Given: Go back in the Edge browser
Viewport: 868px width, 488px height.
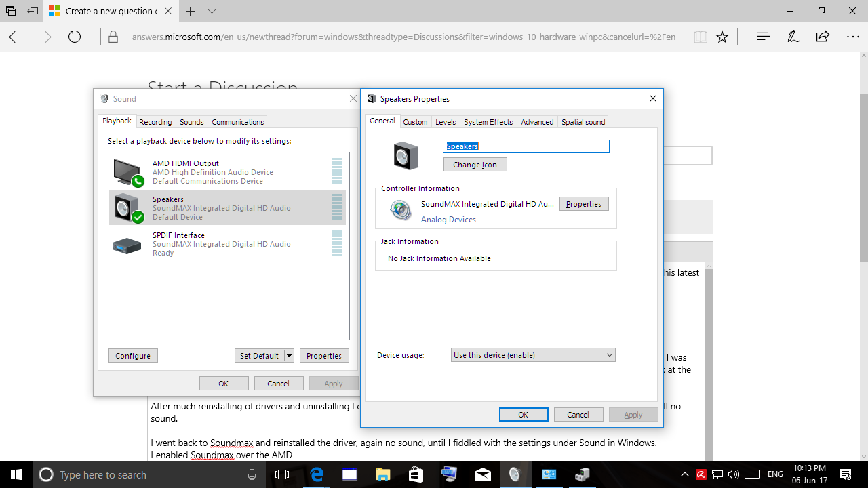Looking at the screenshot, I should tap(16, 37).
